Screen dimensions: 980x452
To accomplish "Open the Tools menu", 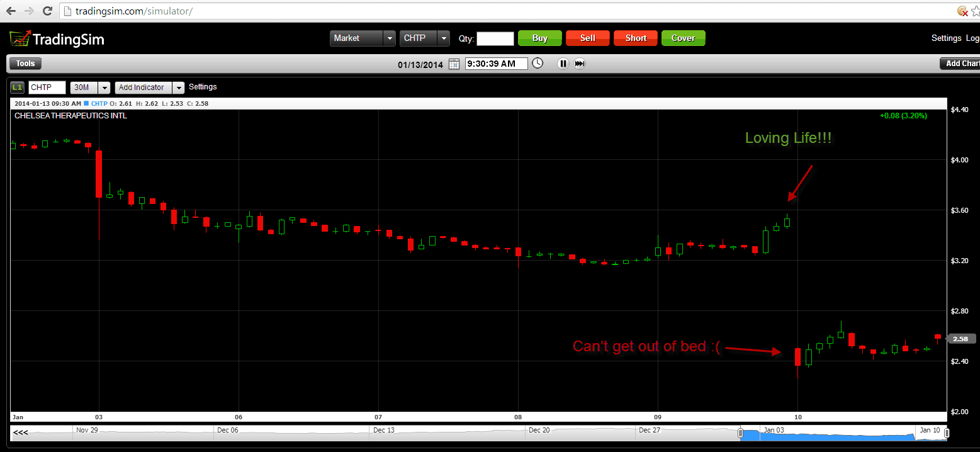I will (25, 63).
